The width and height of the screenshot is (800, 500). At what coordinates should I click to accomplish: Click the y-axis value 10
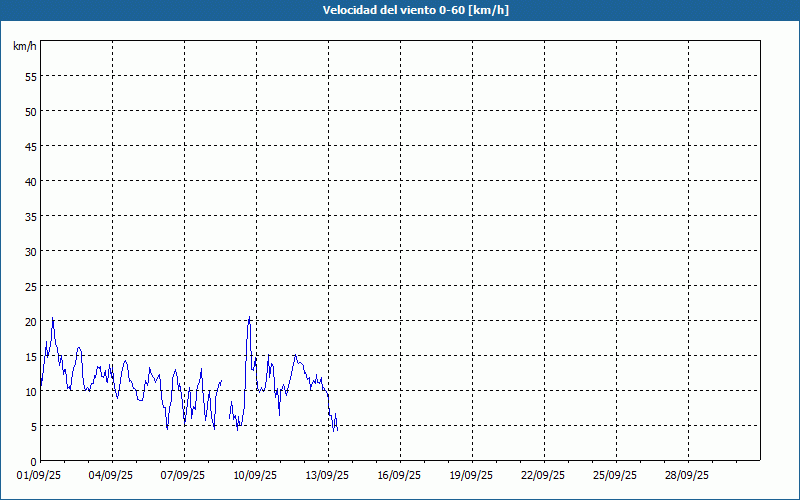[x=31, y=391]
